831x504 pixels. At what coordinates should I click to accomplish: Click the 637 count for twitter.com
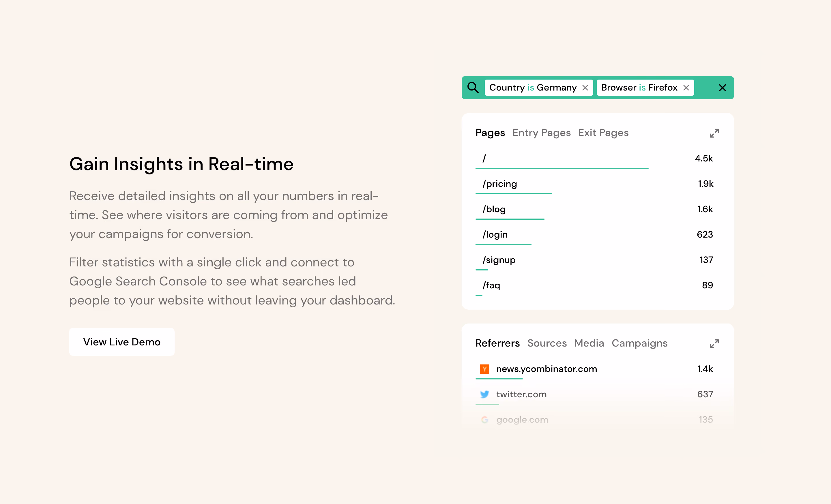click(705, 394)
